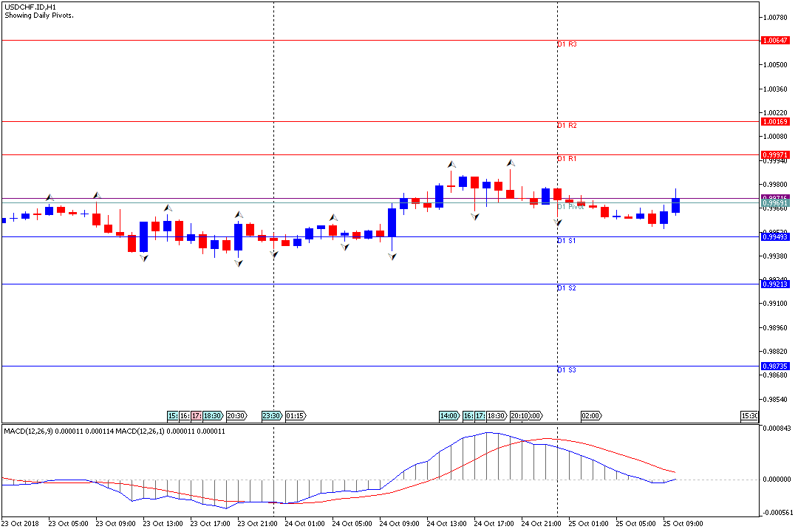Select the D1 S3 support label
The height and width of the screenshot is (532, 798).
click(x=567, y=370)
